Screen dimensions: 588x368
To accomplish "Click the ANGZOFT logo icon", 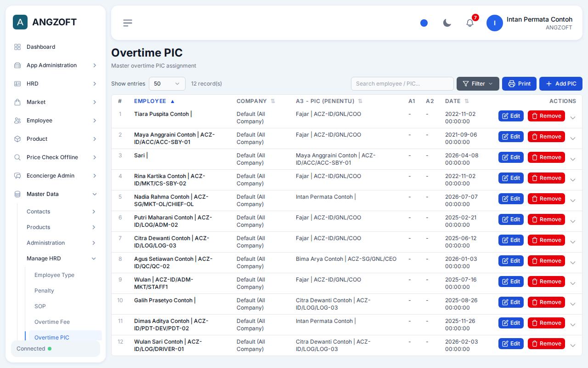I will [x=20, y=22].
